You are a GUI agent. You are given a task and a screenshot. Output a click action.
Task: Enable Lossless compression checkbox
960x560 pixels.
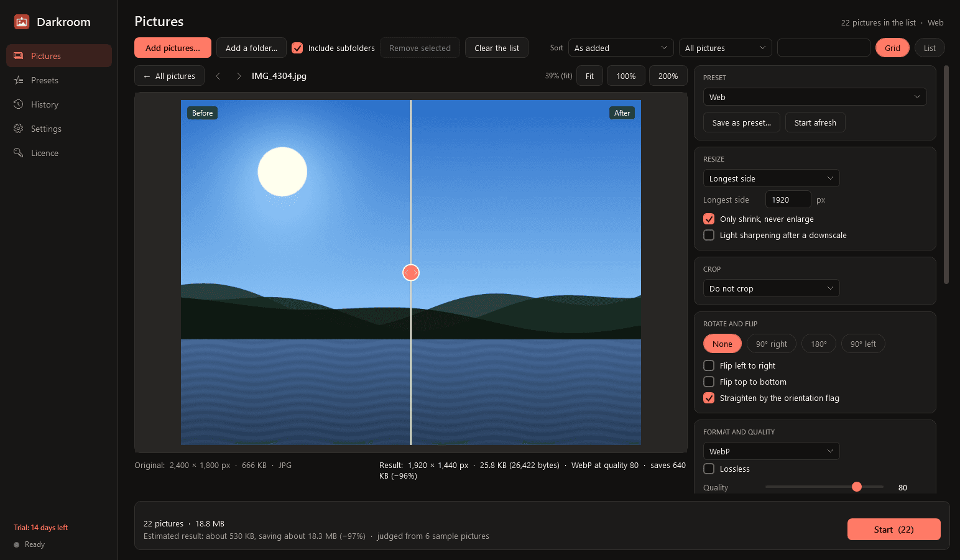point(709,469)
